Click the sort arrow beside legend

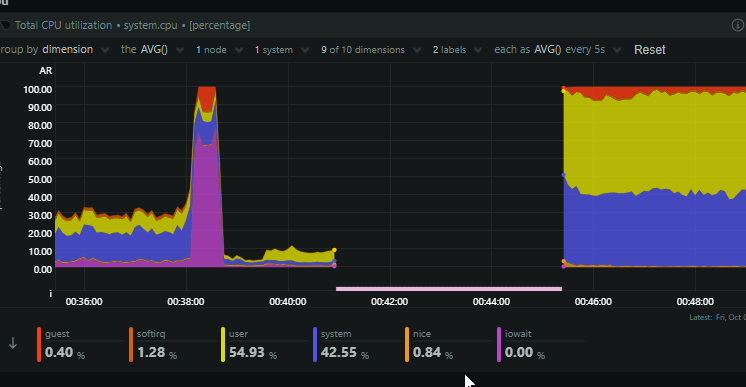pyautogui.click(x=13, y=343)
